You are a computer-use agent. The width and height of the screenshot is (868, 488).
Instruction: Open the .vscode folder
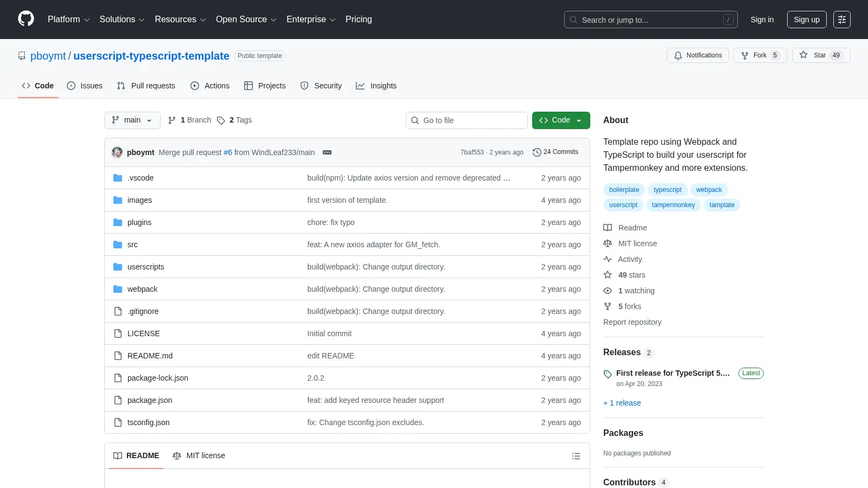141,178
